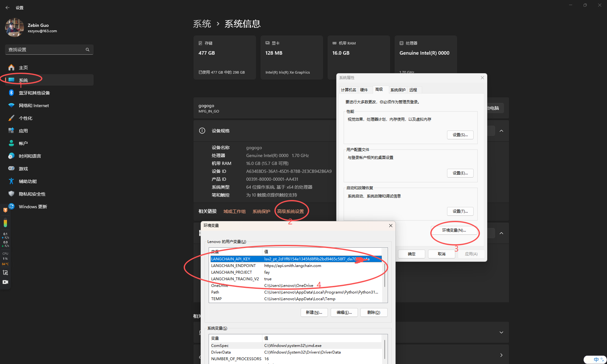Click the Privacy and security shield icon
Viewport: 607px width, 364px height.
(x=11, y=194)
